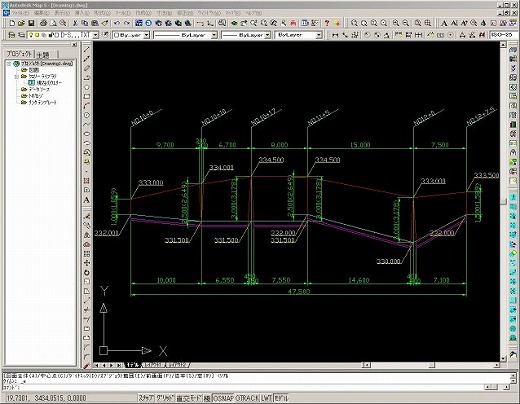
Task: Open the plot style ByLayer dropdown
Action: (319, 35)
